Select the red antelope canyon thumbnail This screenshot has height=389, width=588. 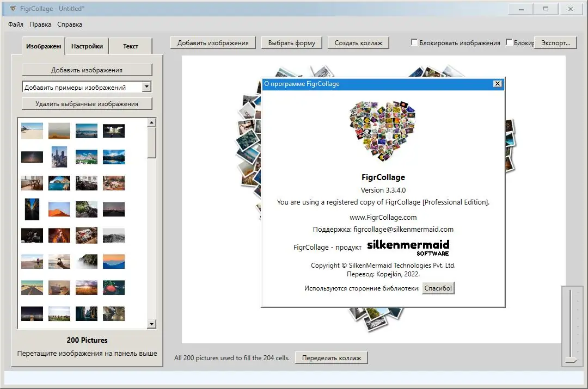pyautogui.click(x=59, y=236)
